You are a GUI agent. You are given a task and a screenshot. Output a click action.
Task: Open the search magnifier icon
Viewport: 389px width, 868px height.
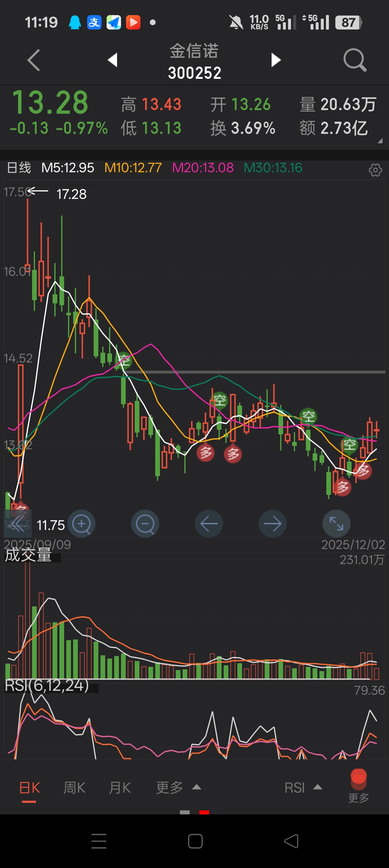[355, 60]
